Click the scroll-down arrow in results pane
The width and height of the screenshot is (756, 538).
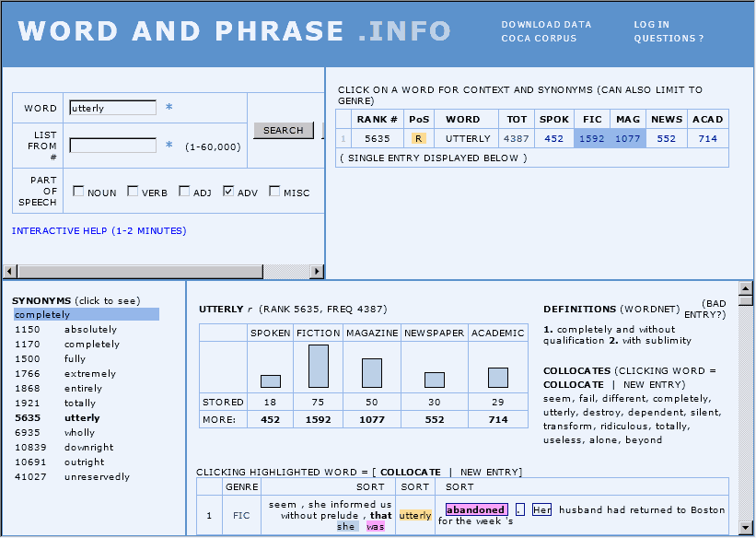[746, 528]
